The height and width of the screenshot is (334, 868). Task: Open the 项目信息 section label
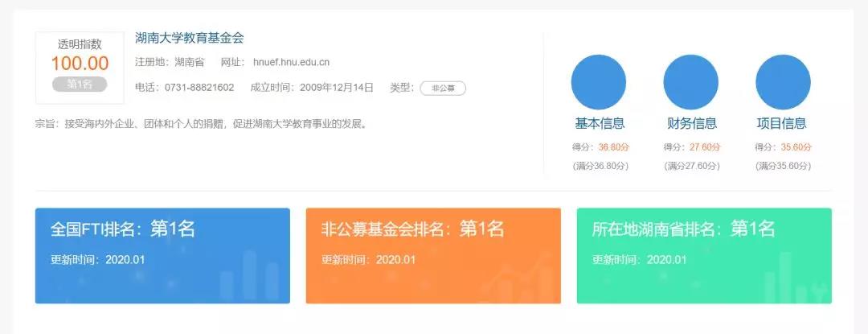[x=782, y=123]
